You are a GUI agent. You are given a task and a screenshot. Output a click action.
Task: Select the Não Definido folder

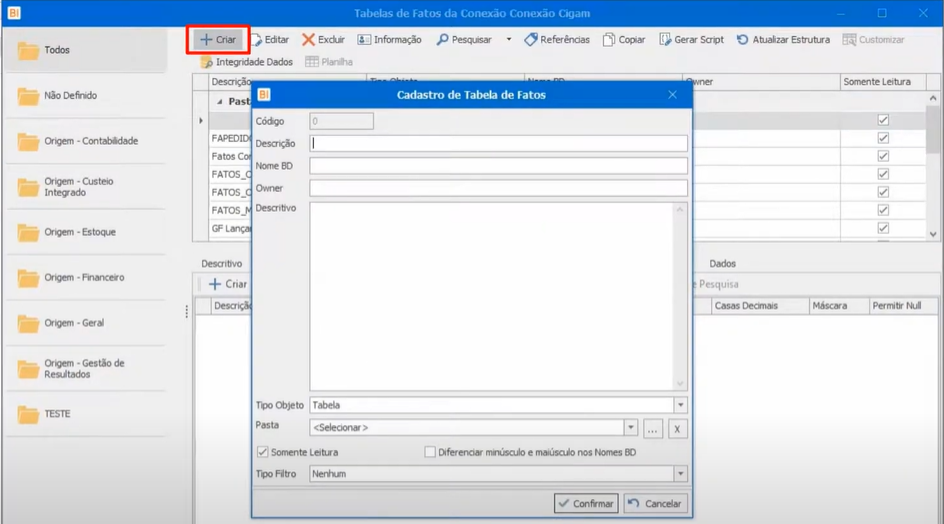(x=86, y=95)
